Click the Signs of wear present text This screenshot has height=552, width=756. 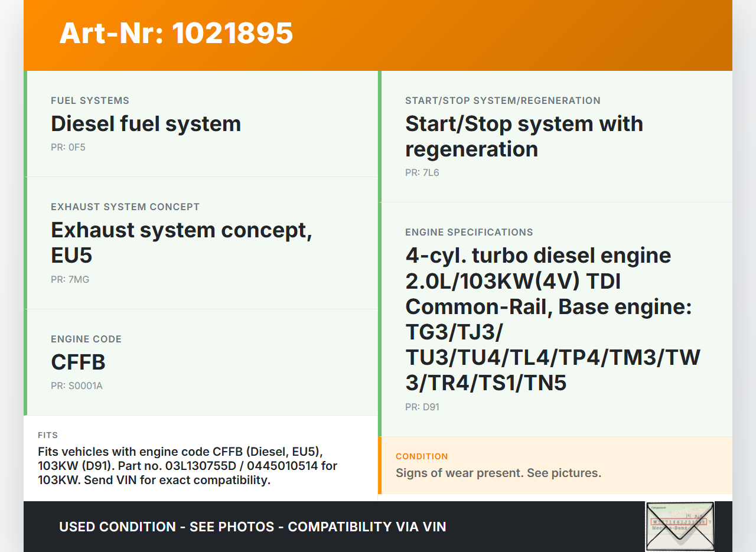click(x=498, y=473)
